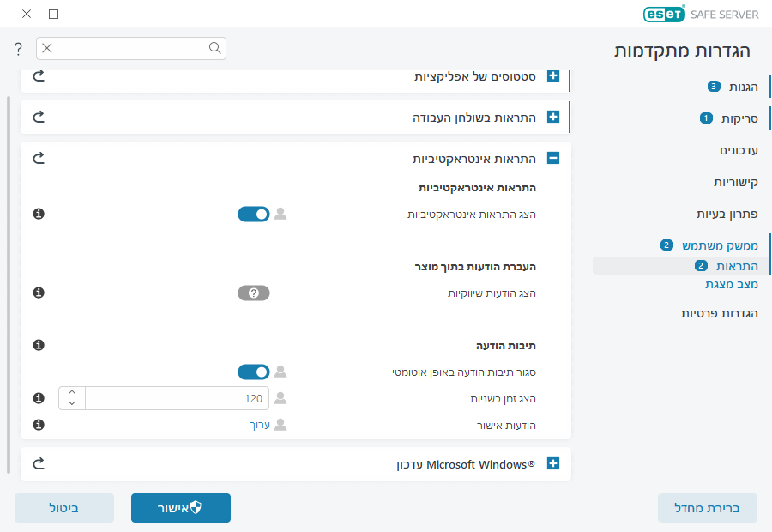Click the ערוך link for הודעות אישור

258,425
